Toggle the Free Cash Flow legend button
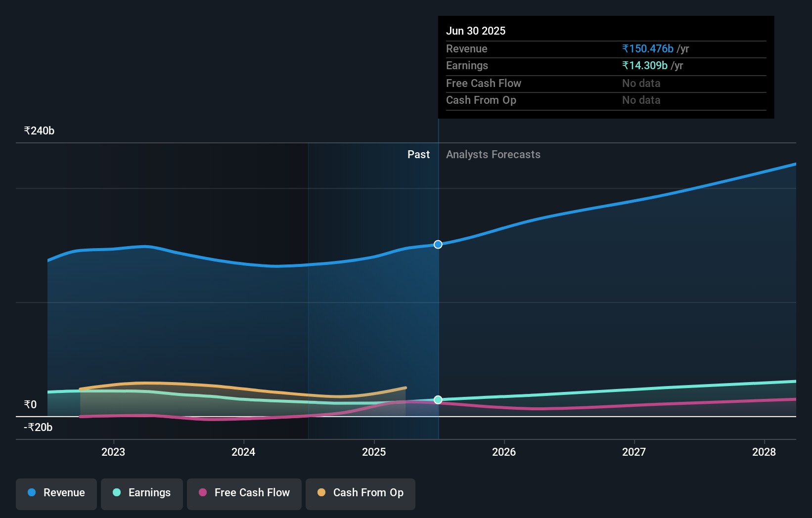Screen dimensions: 812x518 244,494
